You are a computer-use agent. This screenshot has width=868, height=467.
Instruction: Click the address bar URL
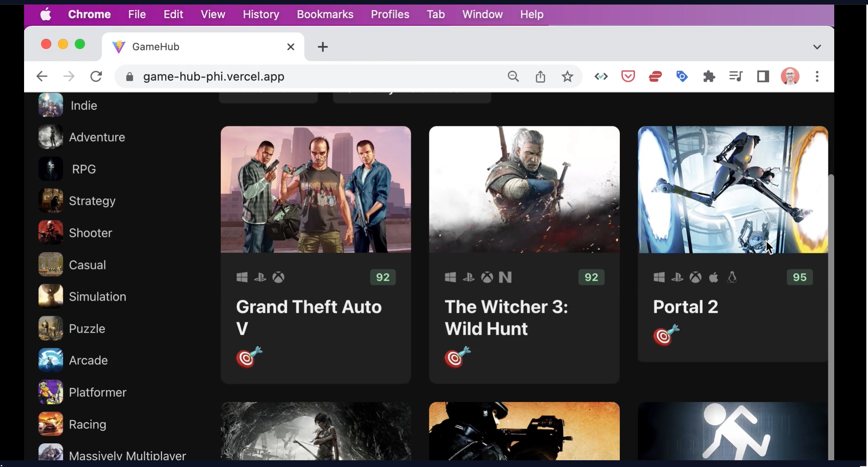(x=214, y=76)
